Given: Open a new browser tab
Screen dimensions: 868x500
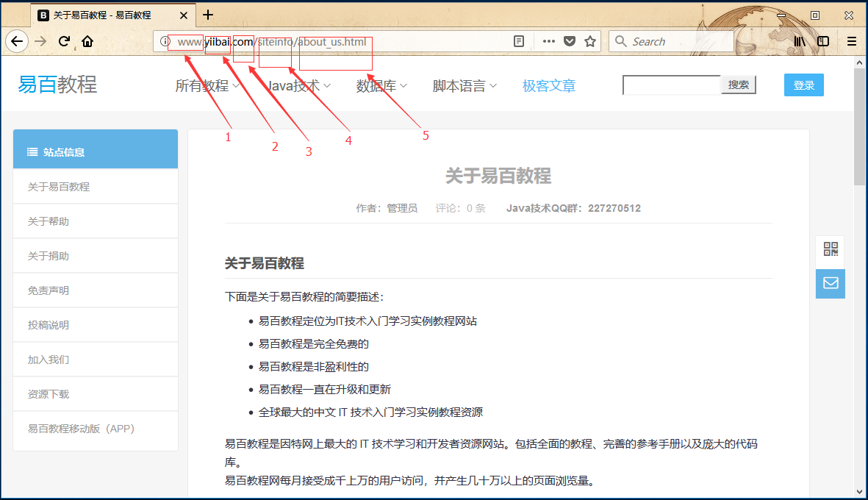Looking at the screenshot, I should coord(208,15).
